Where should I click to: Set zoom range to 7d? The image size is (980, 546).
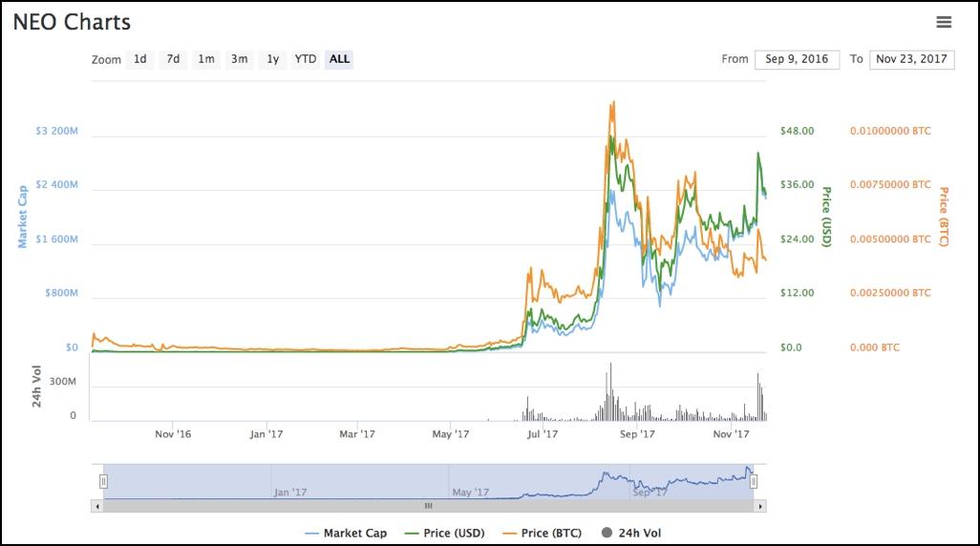coord(173,59)
